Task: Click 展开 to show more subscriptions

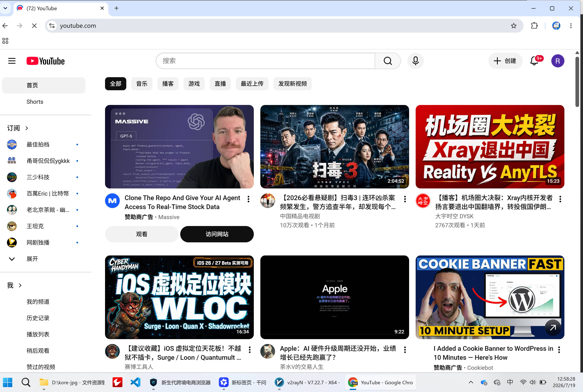Action: tap(44, 259)
